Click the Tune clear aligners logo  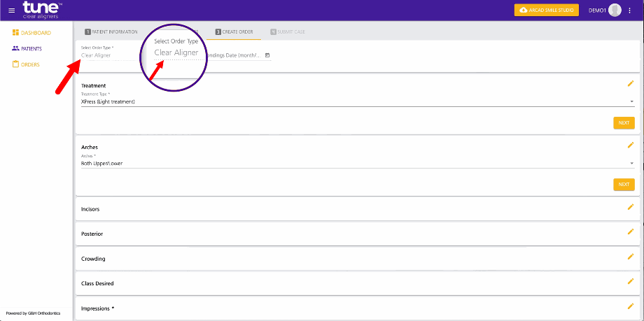point(42,10)
